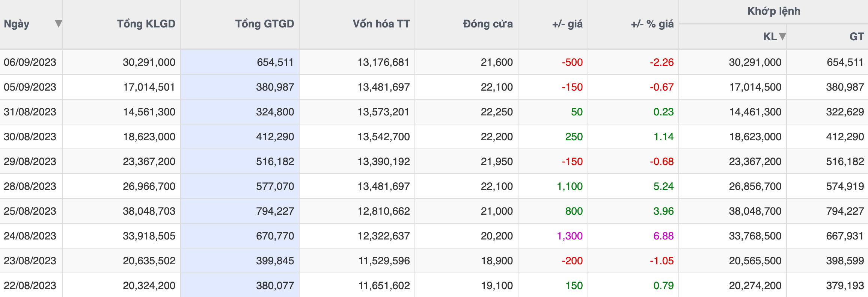The image size is (868, 297).
Task: Select the GT column header
Action: [857, 36]
